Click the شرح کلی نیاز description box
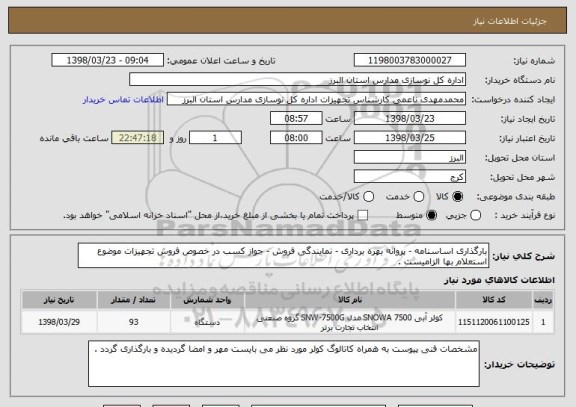576x407 pixels. (x=283, y=256)
